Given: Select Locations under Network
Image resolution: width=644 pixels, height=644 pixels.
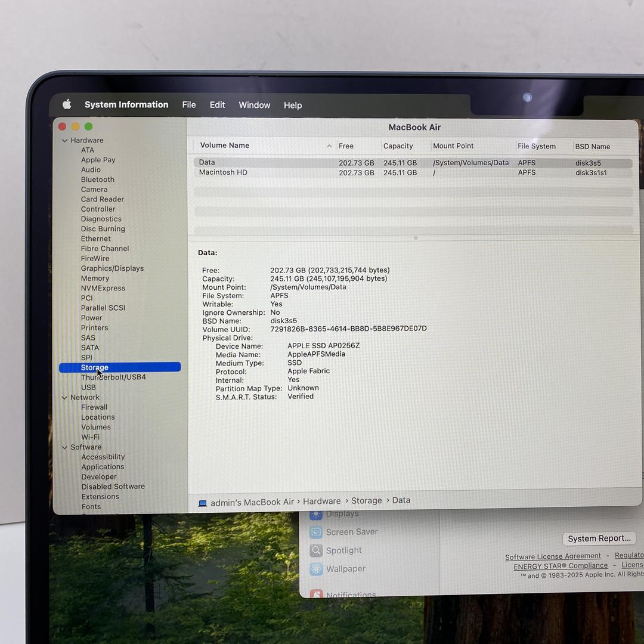Looking at the screenshot, I should click(98, 417).
